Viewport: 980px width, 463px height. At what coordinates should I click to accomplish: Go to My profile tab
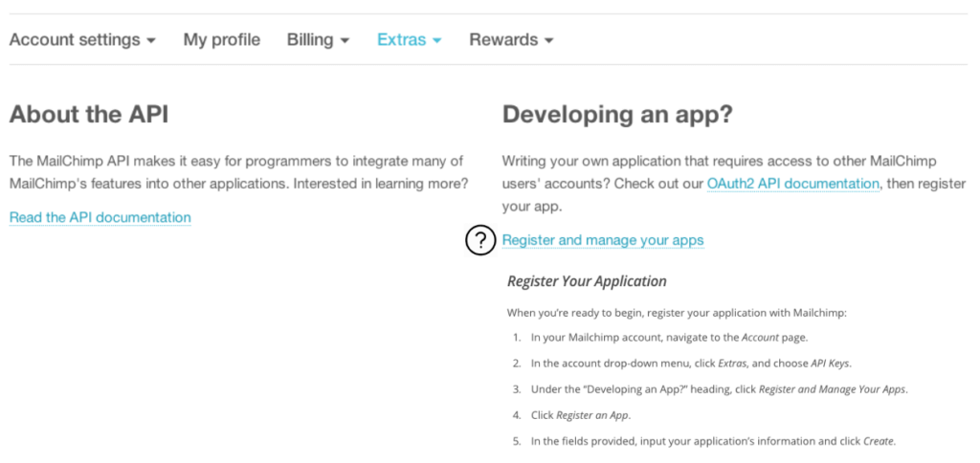(221, 40)
